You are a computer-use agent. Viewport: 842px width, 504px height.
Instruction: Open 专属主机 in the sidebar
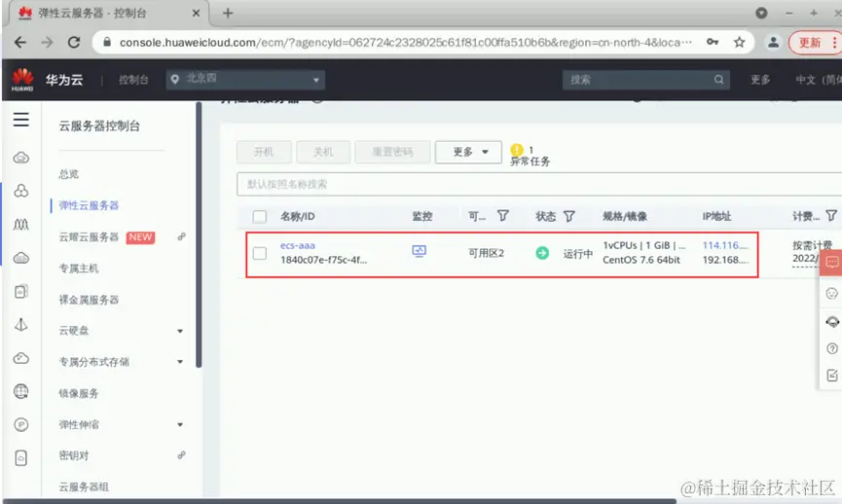pos(79,268)
